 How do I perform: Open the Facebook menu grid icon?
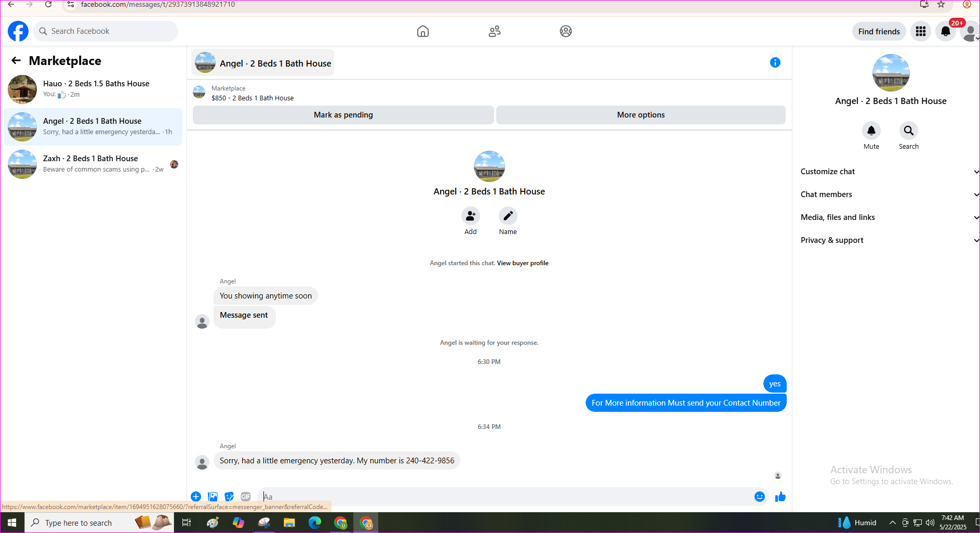point(921,31)
